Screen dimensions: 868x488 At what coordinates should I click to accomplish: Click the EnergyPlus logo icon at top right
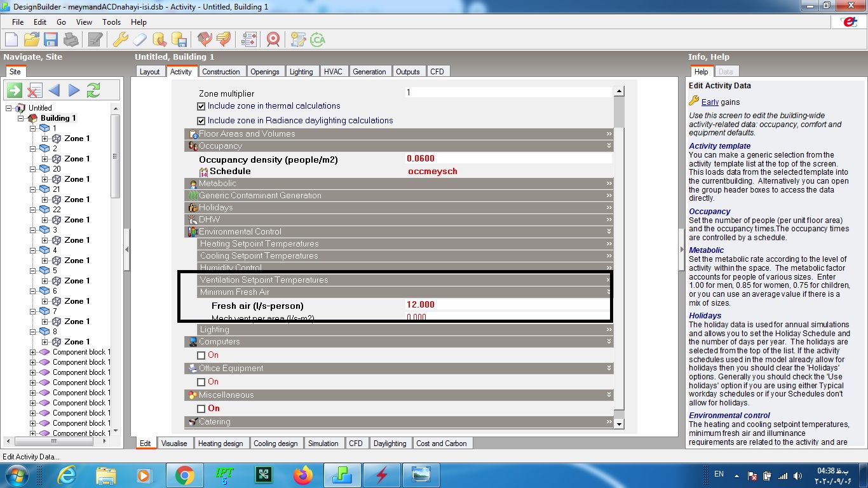point(849,22)
